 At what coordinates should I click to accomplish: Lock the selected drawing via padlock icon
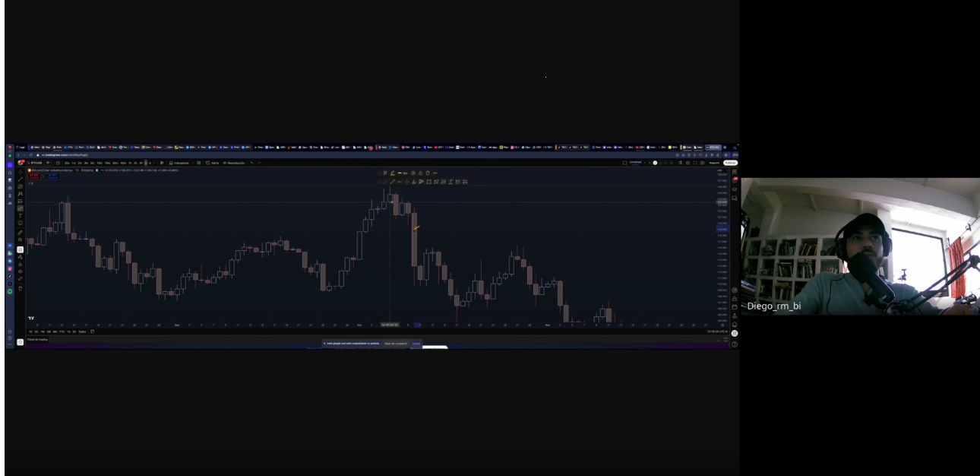coord(420,173)
